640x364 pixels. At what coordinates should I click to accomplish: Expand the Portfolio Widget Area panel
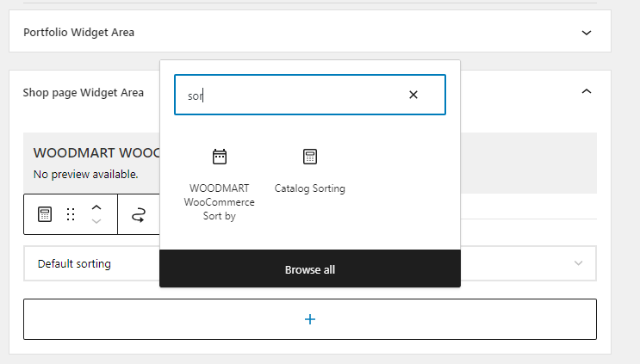[586, 33]
